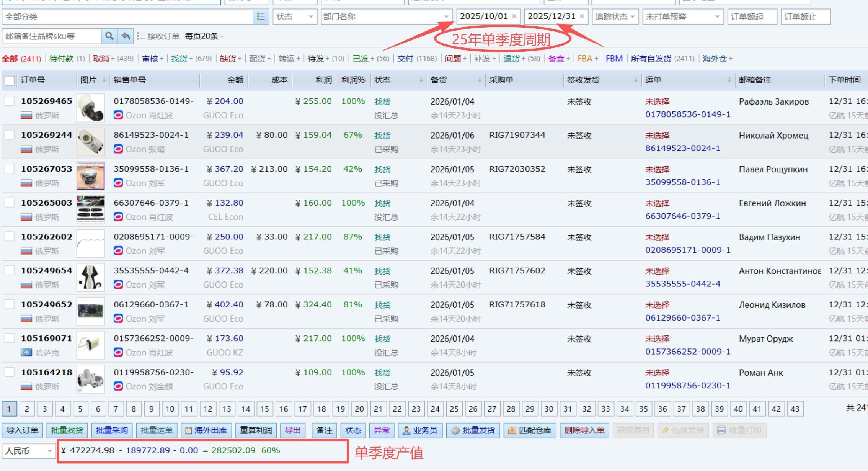
Task: Sort by the 备货 column header
Action: coord(456,80)
